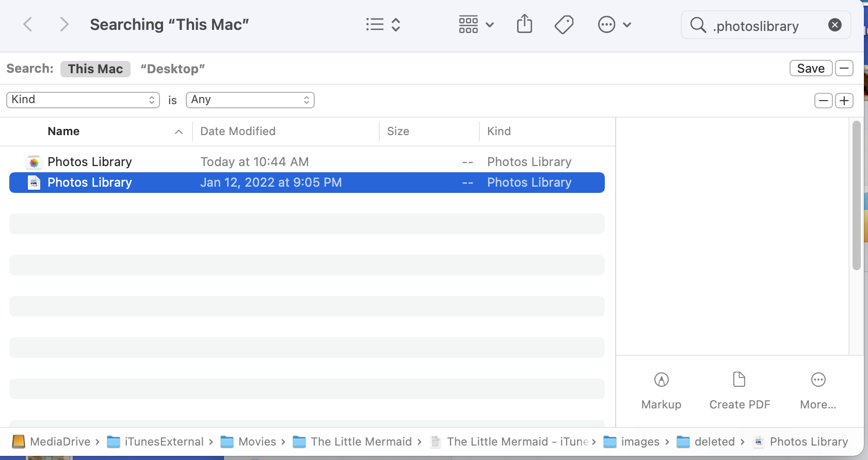Save the current search
The height and width of the screenshot is (460, 868).
(811, 68)
